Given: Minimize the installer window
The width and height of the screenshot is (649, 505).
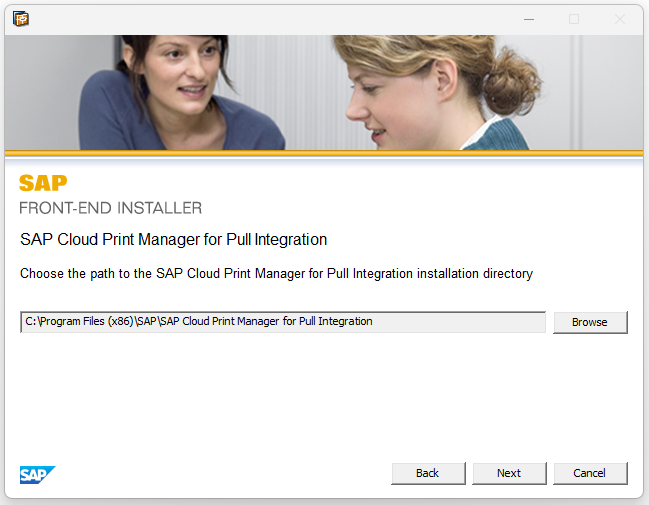Looking at the screenshot, I should tap(529, 19).
